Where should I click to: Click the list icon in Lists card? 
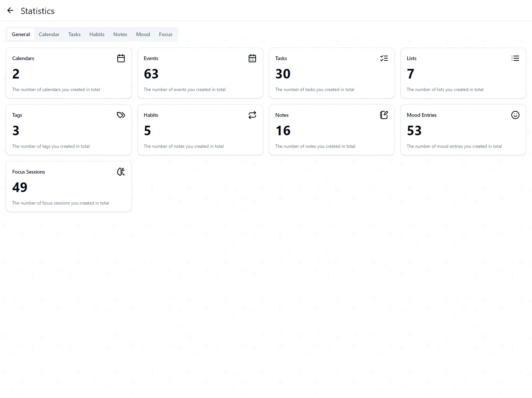point(515,58)
